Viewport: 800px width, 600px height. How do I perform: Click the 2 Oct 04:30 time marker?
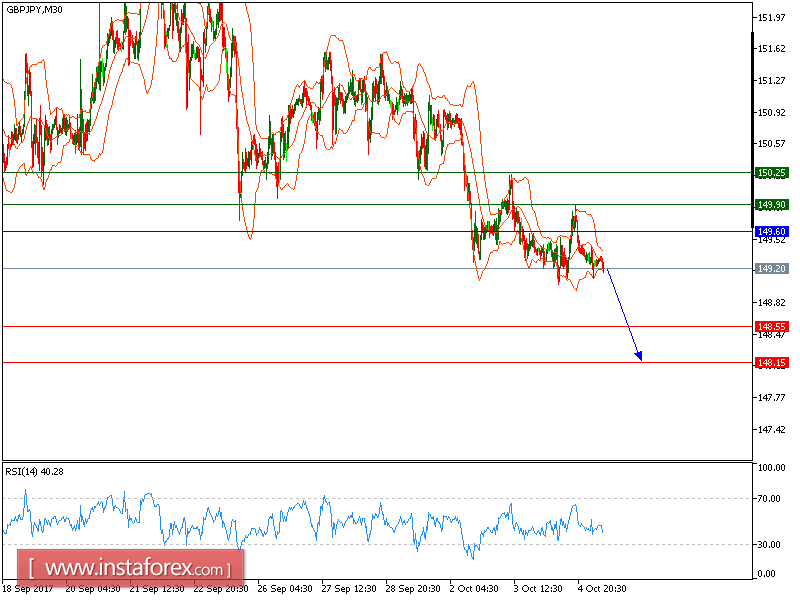point(474,589)
